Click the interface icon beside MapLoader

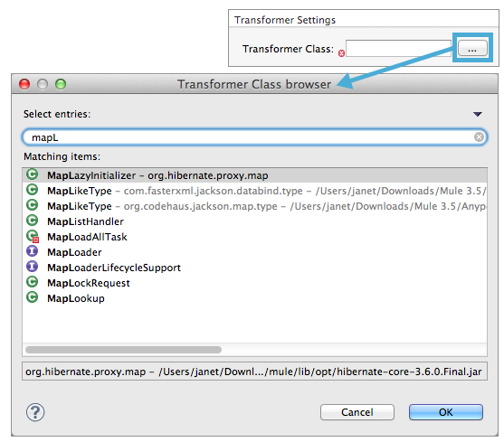33,251
